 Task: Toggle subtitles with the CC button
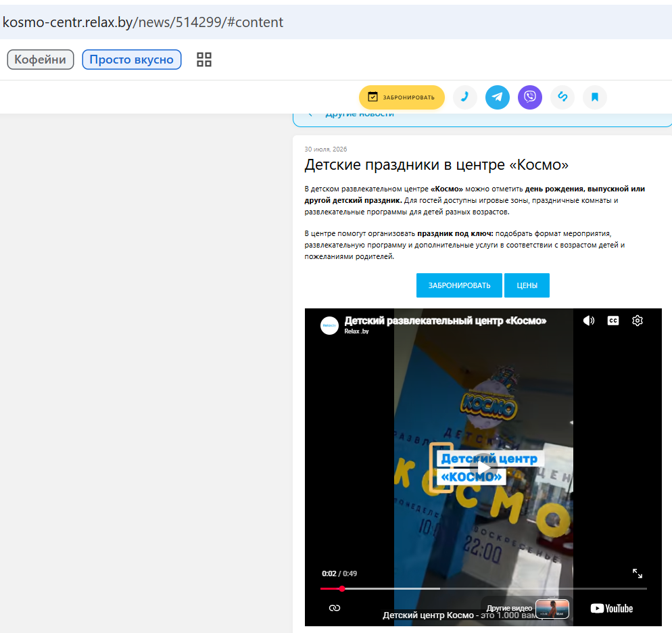[613, 321]
